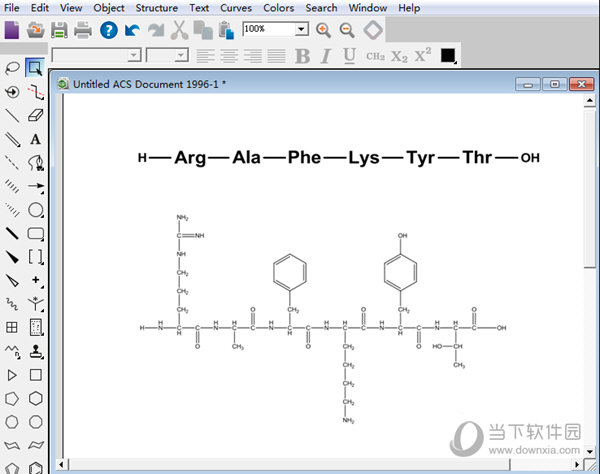Create a new document with purple page icon
Viewport: 600px width, 474px height.
(x=12, y=30)
